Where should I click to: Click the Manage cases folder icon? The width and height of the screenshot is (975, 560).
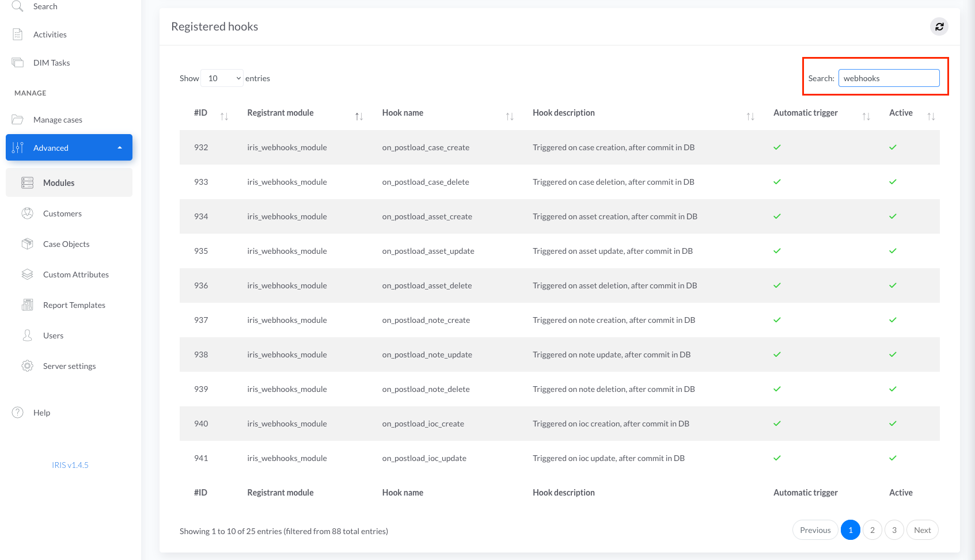pos(18,120)
